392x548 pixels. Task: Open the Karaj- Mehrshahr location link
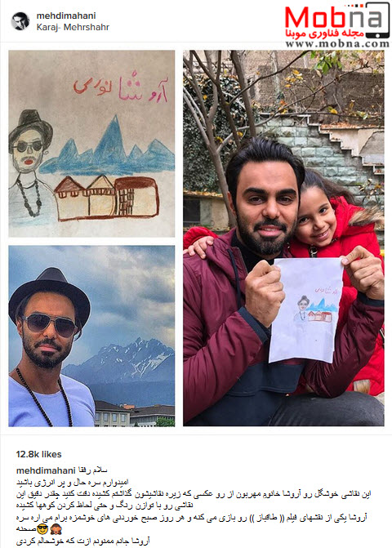click(73, 27)
